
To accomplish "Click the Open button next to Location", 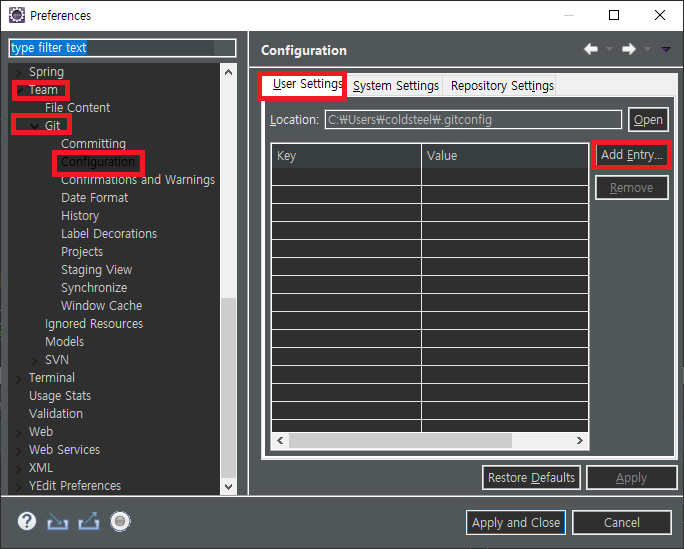I will pos(648,119).
